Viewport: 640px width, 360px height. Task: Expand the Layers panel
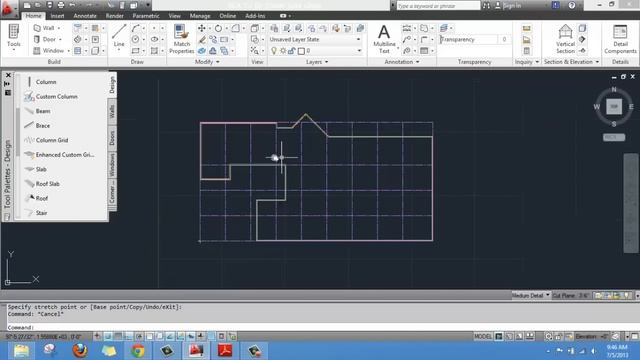pyautogui.click(x=317, y=62)
